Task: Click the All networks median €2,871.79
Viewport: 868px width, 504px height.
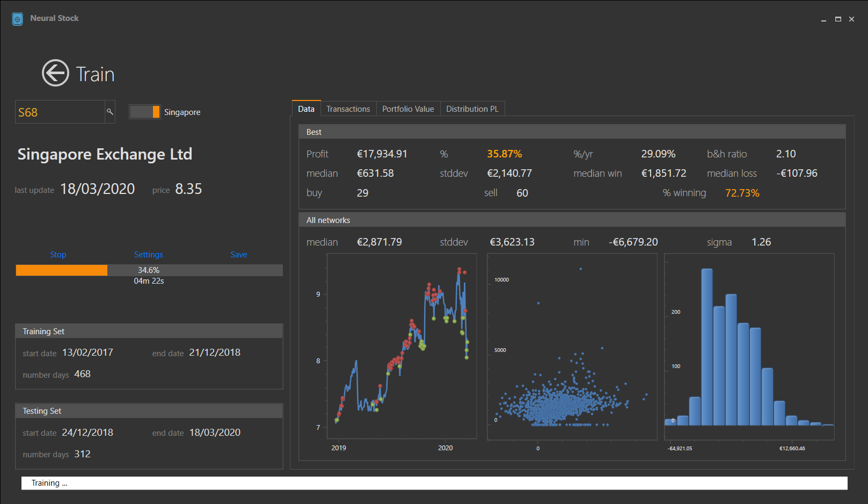Action: (380, 242)
